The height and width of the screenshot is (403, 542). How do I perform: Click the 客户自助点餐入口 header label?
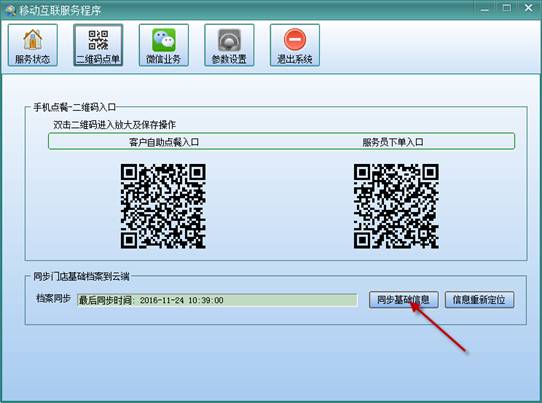click(164, 142)
